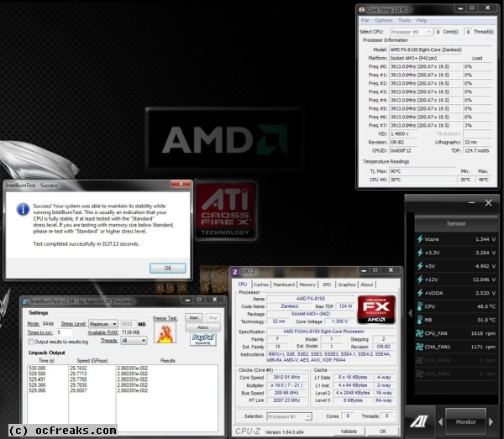The image size is (504, 439).
Task: Select the CPU tab in CPU-Z
Action: [x=243, y=285]
